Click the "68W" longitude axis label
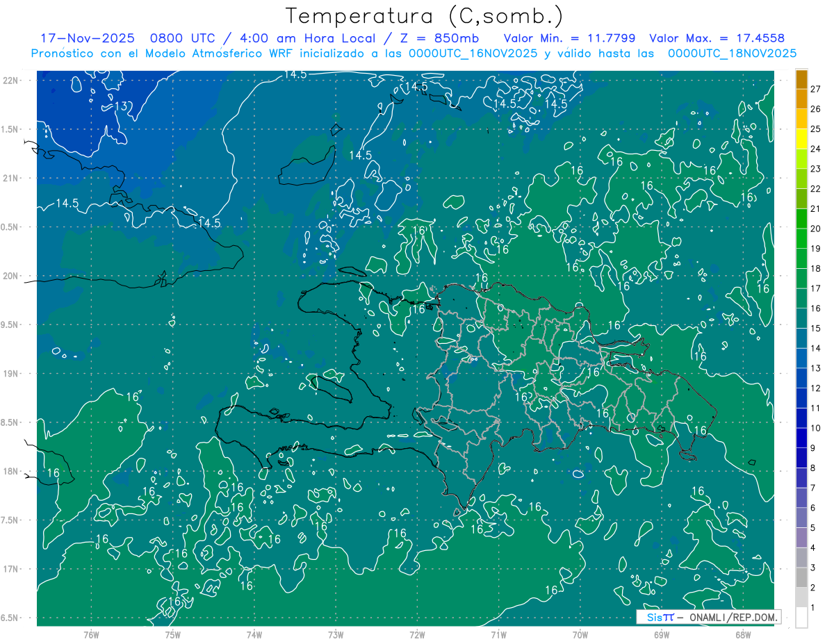Image resolution: width=834 pixels, height=644 pixels. 742,635
